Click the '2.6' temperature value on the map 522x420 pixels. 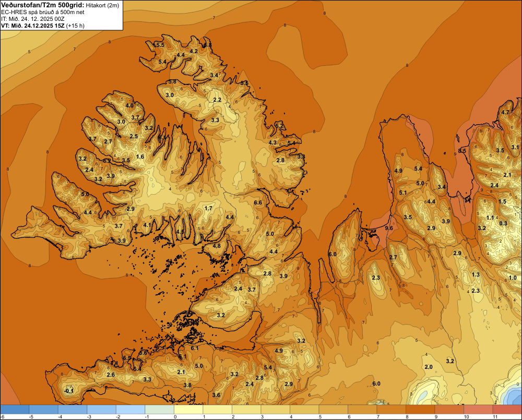coord(111,375)
